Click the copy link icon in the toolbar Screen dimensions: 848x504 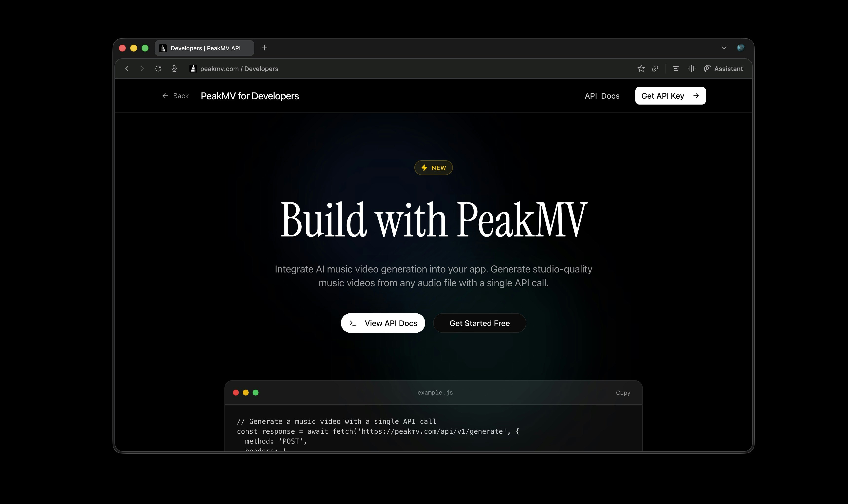(655, 69)
